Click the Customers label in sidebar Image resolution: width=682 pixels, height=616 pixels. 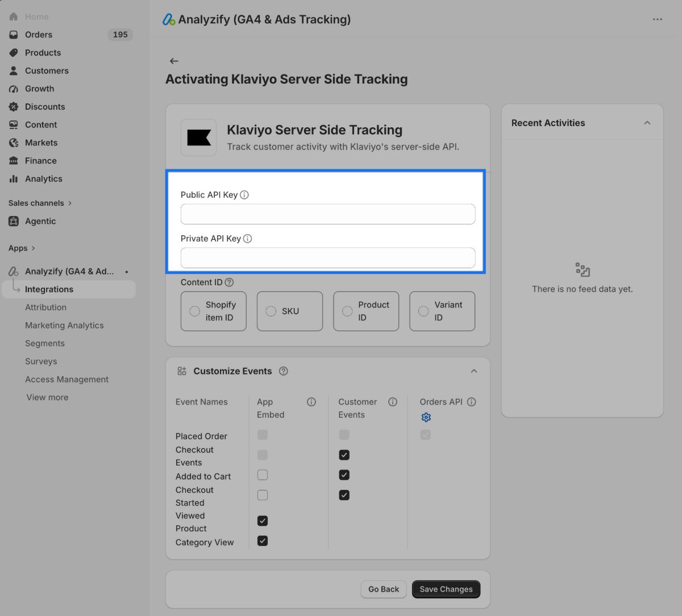point(47,71)
